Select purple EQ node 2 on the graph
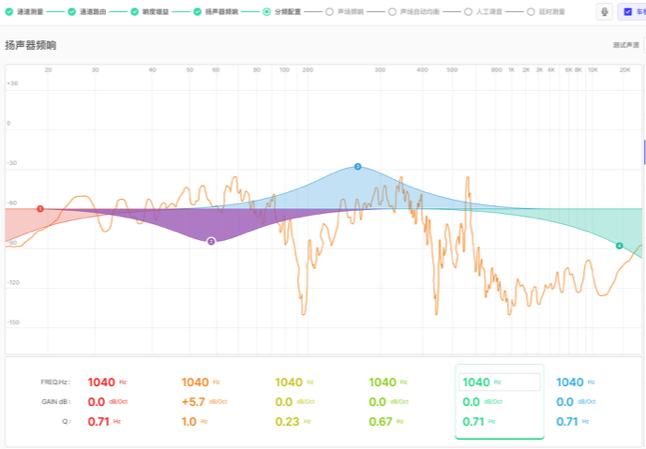Screen dimensions: 646x449 (211, 241)
